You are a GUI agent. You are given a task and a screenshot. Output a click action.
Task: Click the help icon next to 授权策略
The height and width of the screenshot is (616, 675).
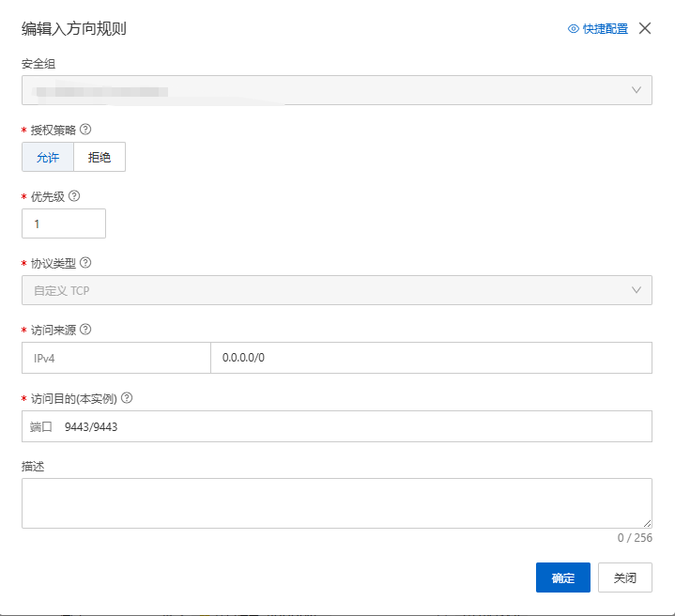85,130
